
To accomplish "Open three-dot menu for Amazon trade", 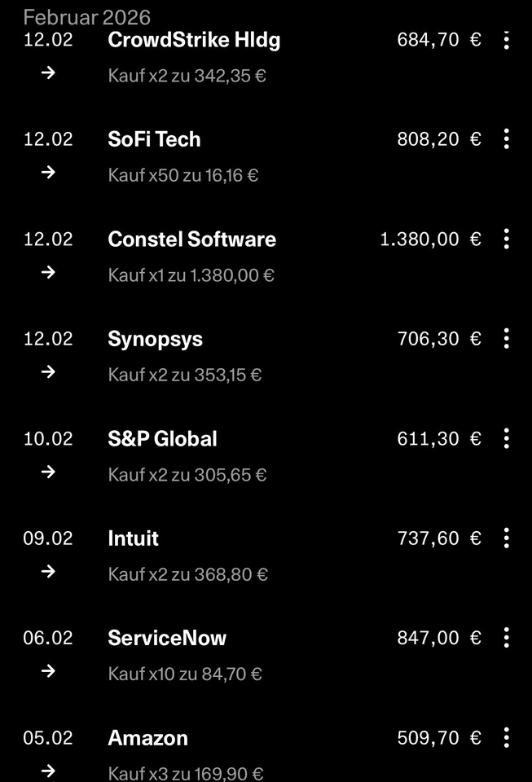I will (x=506, y=738).
